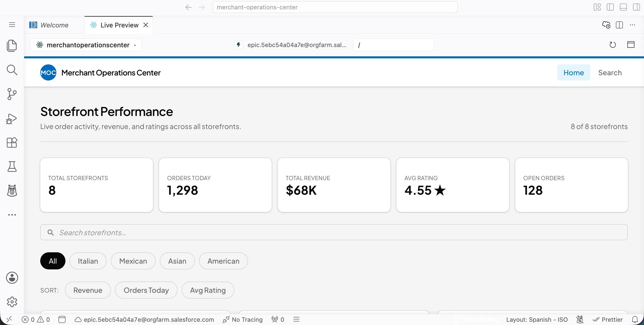Expand the merchantoperationscenter app dropdown

point(86,45)
